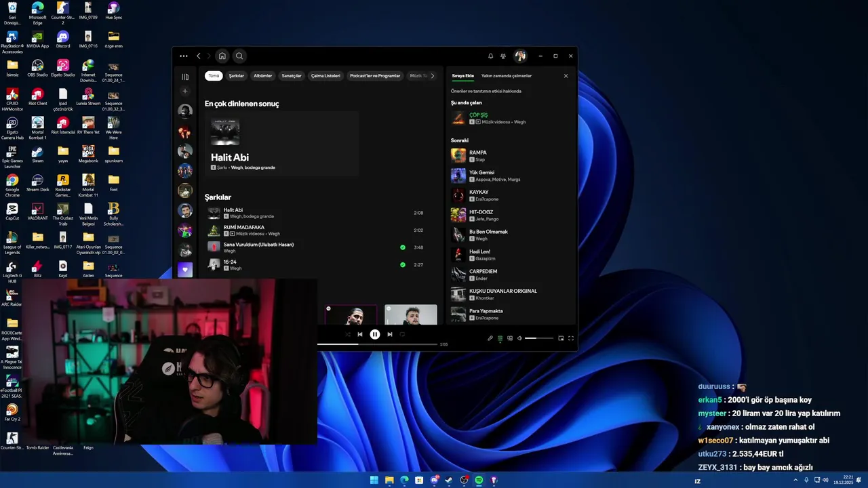Mute Spotify with the speaker icon
The width and height of the screenshot is (868, 488).
point(519,338)
